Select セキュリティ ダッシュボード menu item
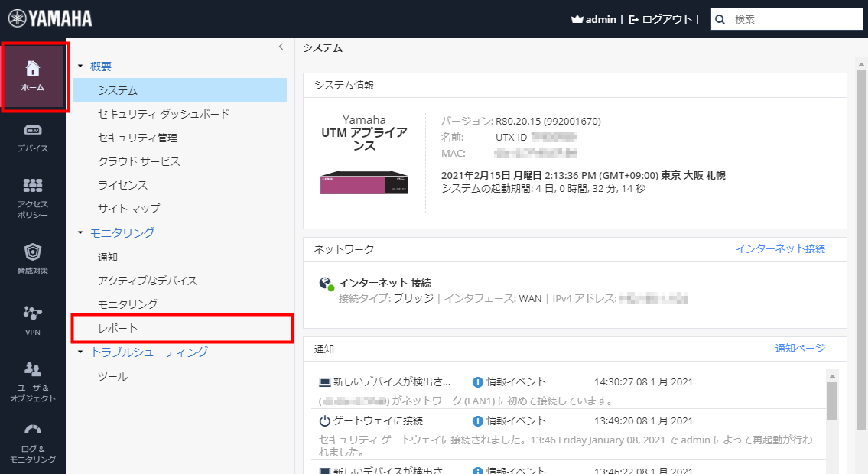 (x=163, y=114)
